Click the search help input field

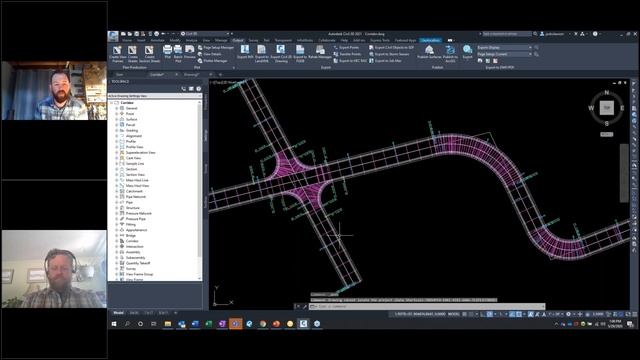(506, 34)
